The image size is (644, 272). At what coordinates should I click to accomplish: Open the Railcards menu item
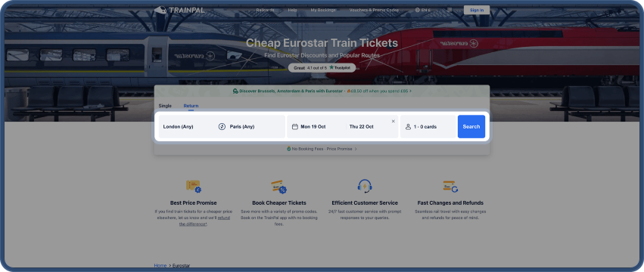(265, 10)
